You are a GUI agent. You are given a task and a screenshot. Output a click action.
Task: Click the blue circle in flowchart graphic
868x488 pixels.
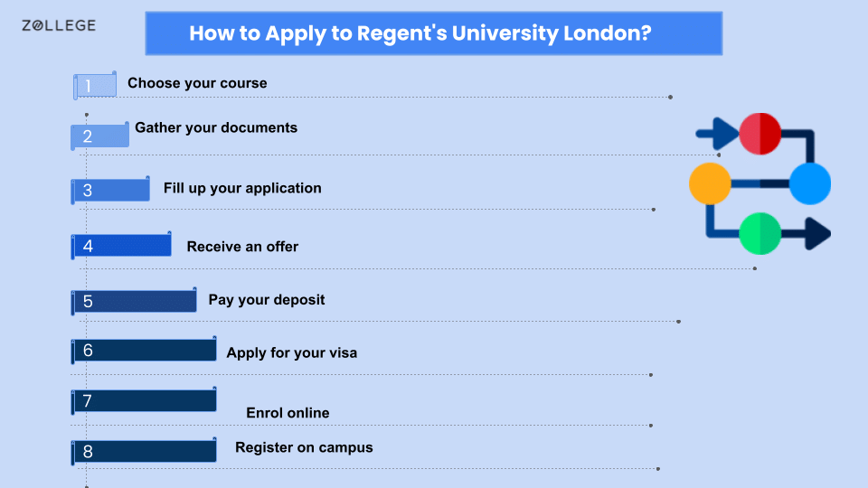pyautogui.click(x=810, y=183)
